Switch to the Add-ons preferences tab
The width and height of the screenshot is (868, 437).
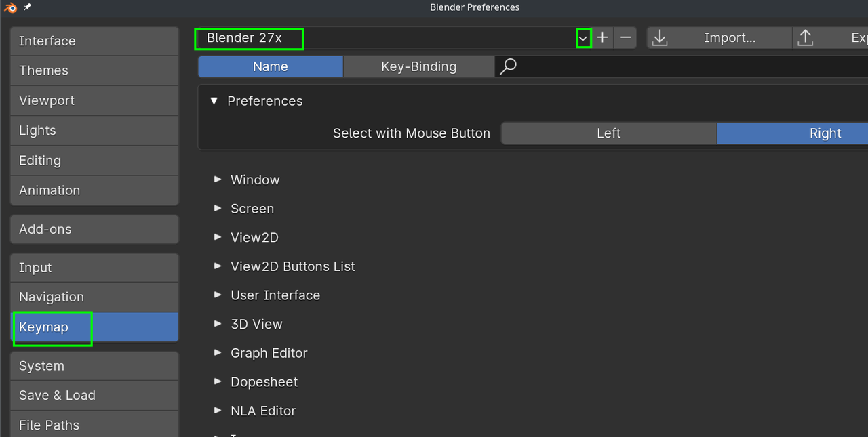point(94,229)
